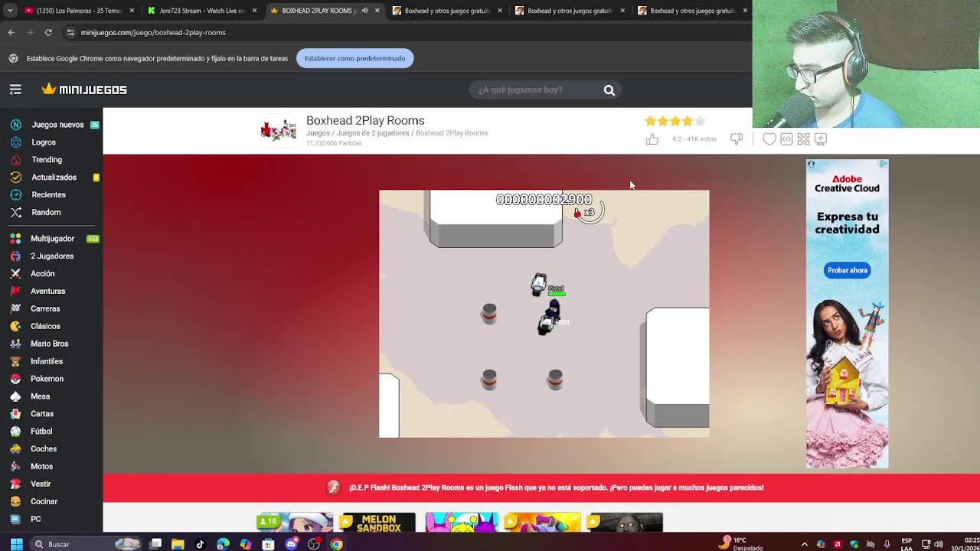Image resolution: width=980 pixels, height=551 pixels.
Task: Open Vestir category
Action: (41, 484)
